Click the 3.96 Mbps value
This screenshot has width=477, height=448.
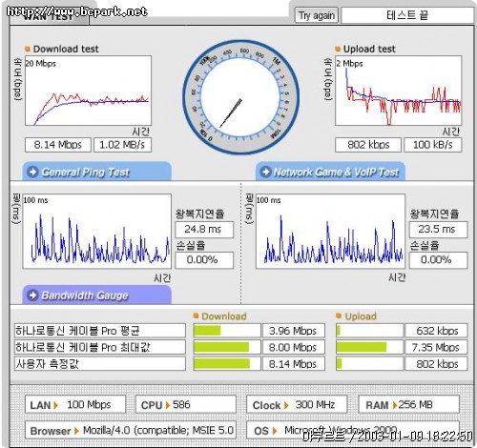click(x=293, y=331)
